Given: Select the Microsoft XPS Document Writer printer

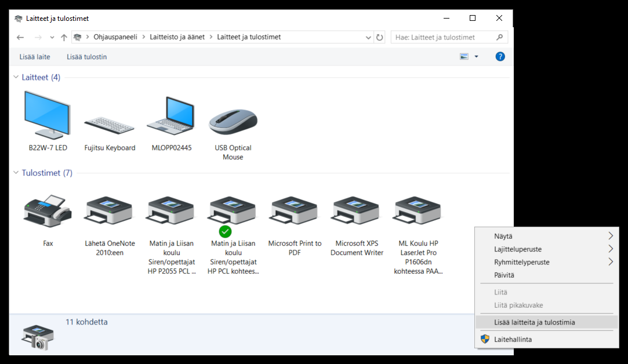Looking at the screenshot, I should pyautogui.click(x=357, y=226).
